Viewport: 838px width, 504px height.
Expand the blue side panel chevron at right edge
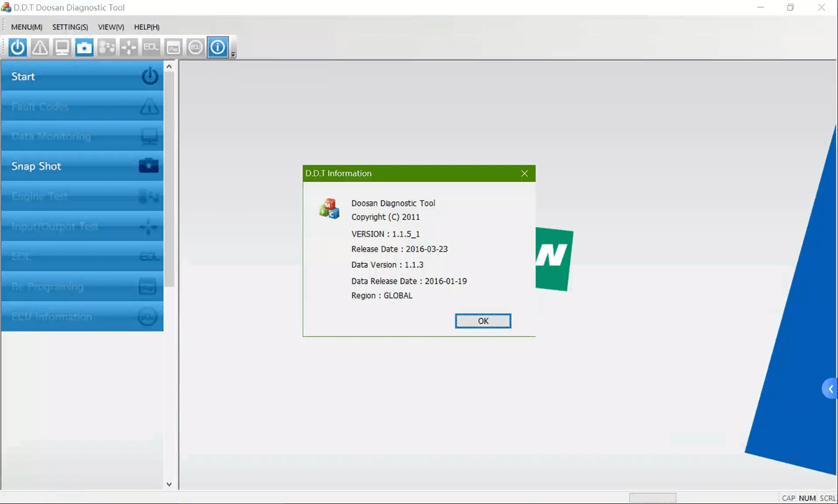pos(830,389)
